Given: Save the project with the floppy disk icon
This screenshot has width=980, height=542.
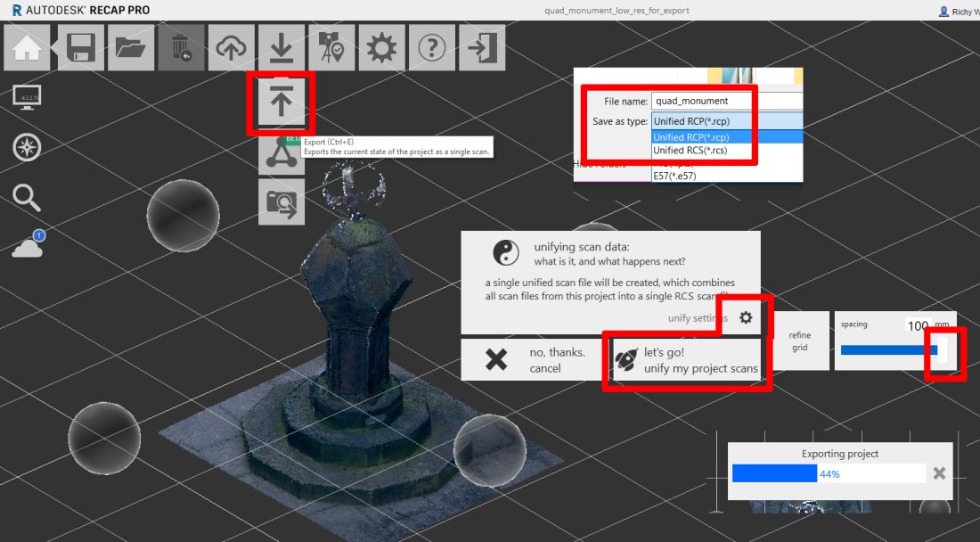Looking at the screenshot, I should point(82,48).
